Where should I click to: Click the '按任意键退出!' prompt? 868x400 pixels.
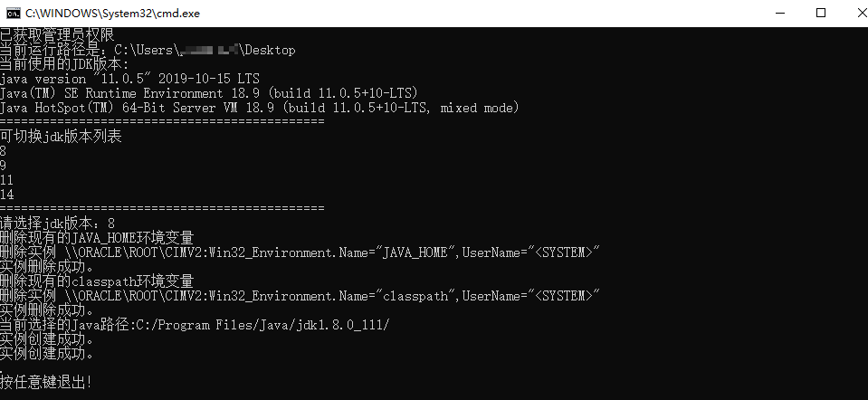tap(46, 383)
